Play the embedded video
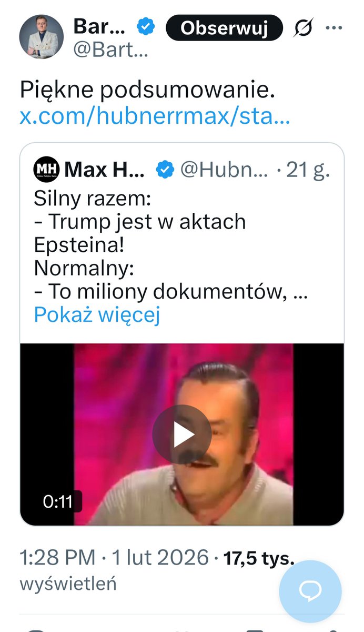The image size is (364, 632). click(182, 434)
